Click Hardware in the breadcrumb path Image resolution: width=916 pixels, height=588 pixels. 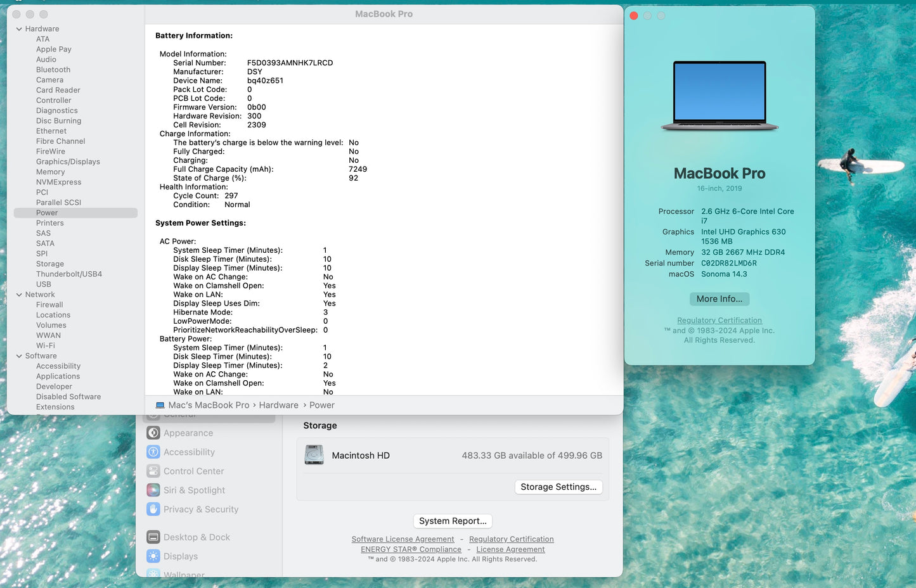278,405
